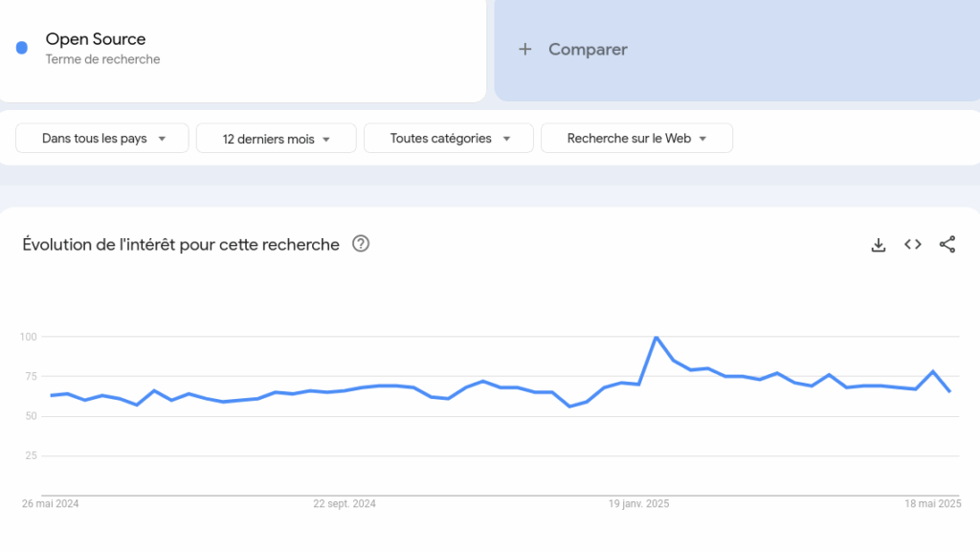Screen dimensions: 980x552
Task: Click the 18 mai 2025 axis label
Action: (932, 504)
